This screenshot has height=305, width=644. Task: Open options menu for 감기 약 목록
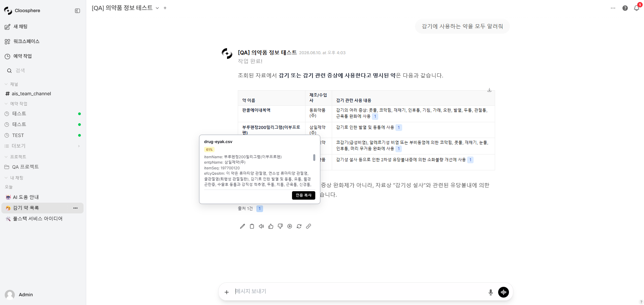pyautogui.click(x=75, y=208)
